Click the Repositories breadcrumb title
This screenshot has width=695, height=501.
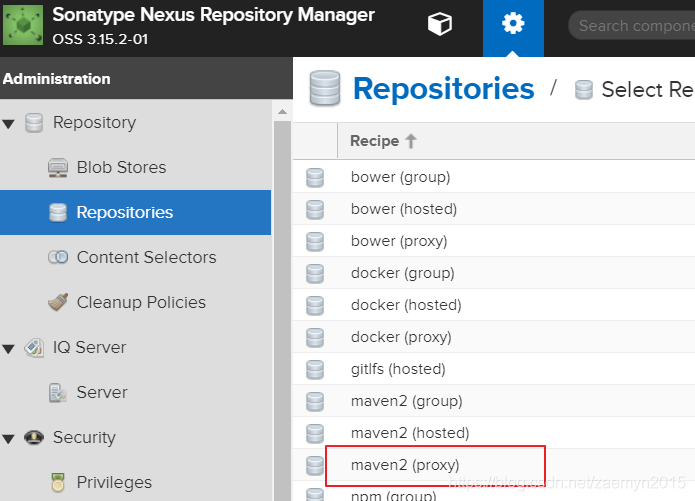444,89
